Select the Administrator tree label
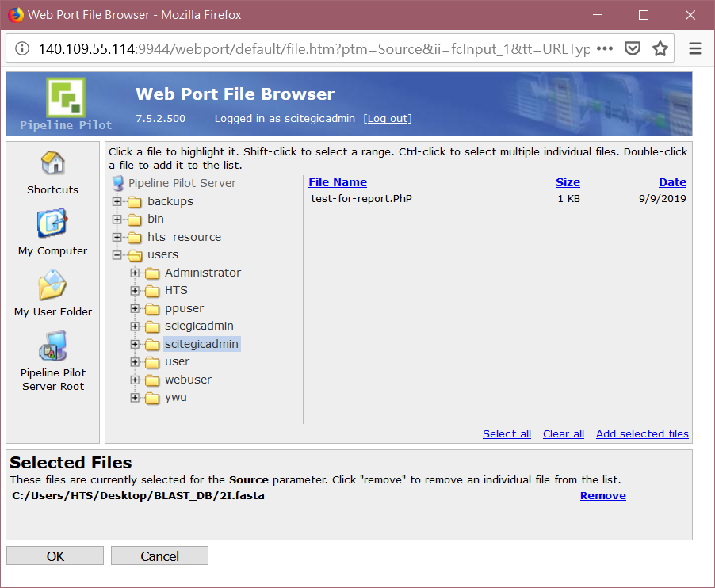Image resolution: width=715 pixels, height=588 pixels. point(203,273)
